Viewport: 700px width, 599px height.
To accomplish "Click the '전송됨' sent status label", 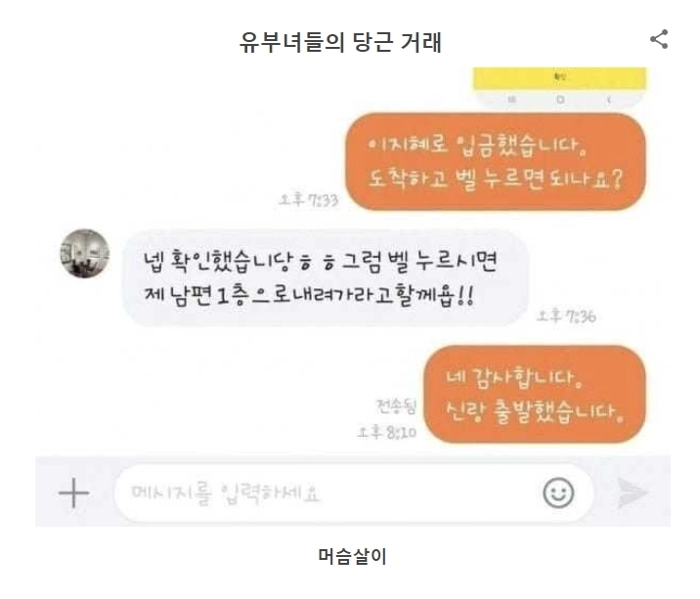I will coord(396,406).
